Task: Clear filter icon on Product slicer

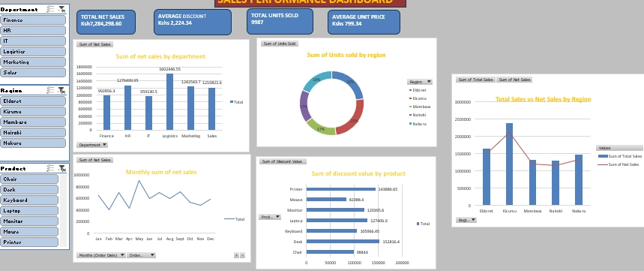Action: click(61, 168)
